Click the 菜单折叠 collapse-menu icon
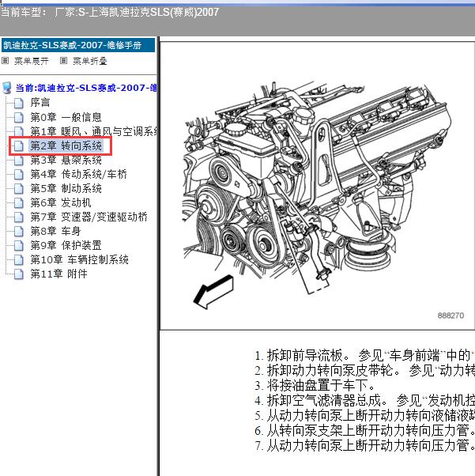 click(x=63, y=61)
